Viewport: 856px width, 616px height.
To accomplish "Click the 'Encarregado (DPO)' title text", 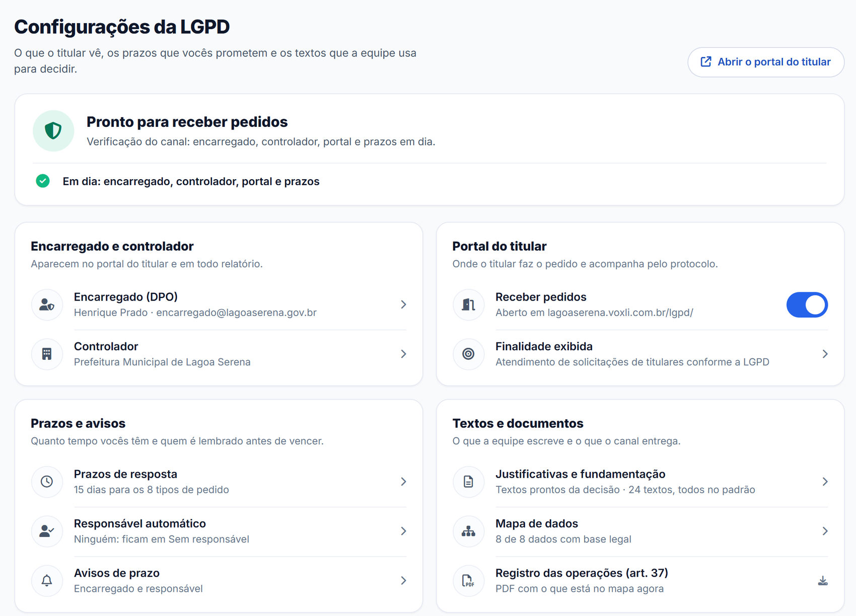I will tap(126, 297).
